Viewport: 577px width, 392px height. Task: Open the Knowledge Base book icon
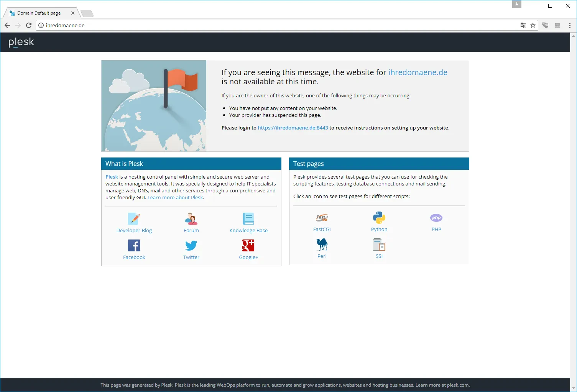pyautogui.click(x=248, y=218)
